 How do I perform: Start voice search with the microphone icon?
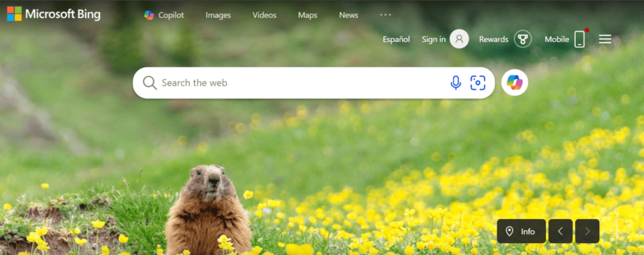coord(456,83)
